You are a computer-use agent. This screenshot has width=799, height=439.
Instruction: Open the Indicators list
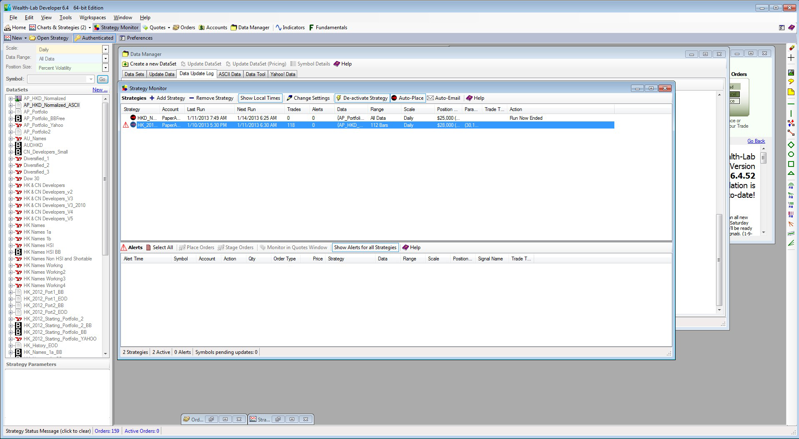click(x=290, y=28)
